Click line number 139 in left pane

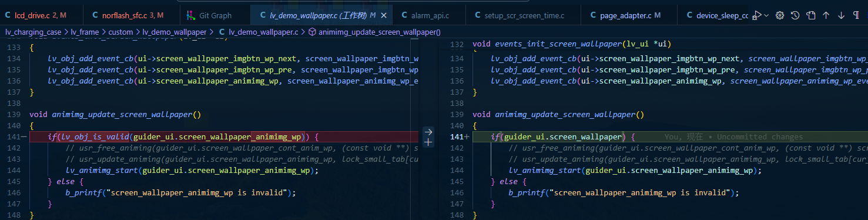tap(14, 115)
